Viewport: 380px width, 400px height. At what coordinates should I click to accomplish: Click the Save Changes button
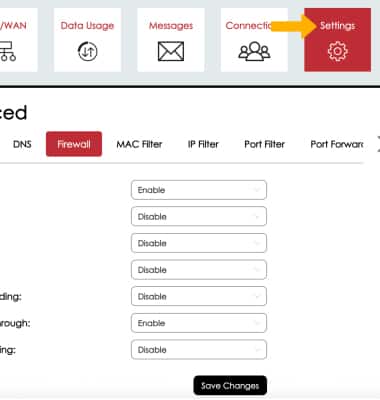pos(230,386)
